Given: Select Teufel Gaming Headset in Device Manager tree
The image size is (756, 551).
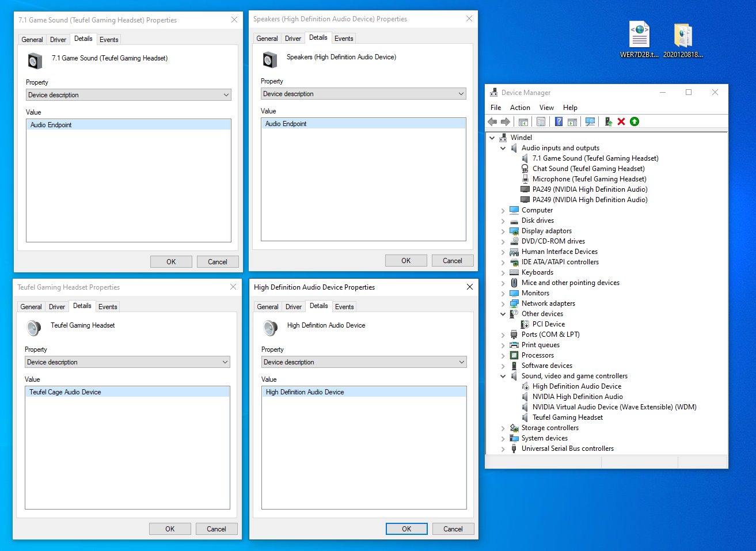Looking at the screenshot, I should coord(567,417).
